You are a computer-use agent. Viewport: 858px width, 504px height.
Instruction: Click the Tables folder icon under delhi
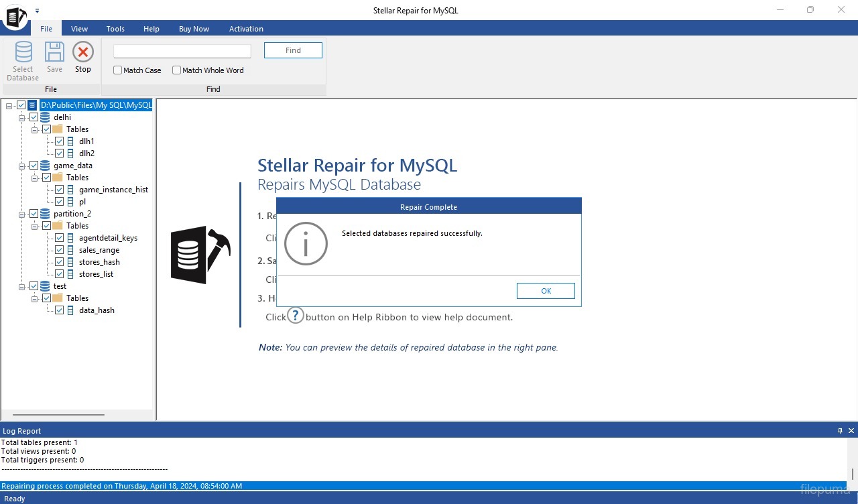58,129
